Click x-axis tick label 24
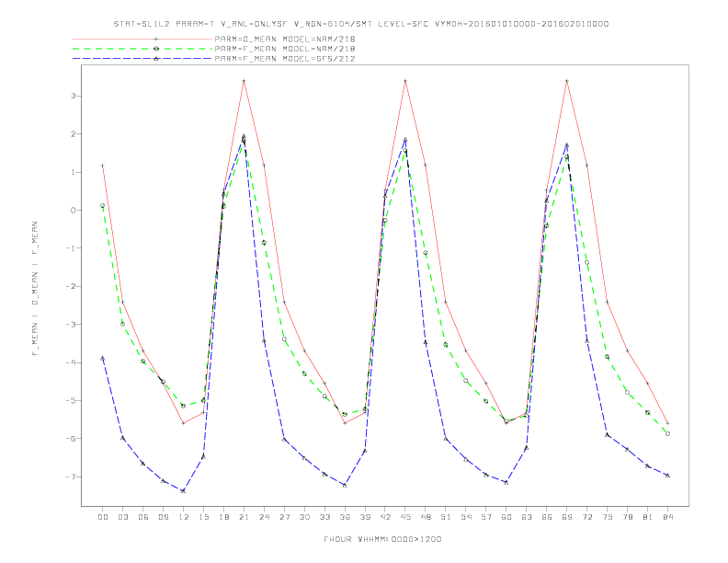728x563 pixels. (x=264, y=517)
